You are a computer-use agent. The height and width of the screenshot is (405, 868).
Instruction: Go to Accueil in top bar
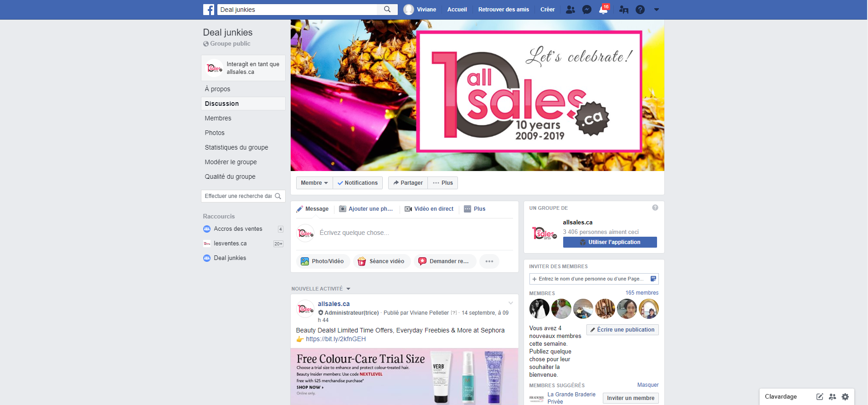tap(457, 10)
